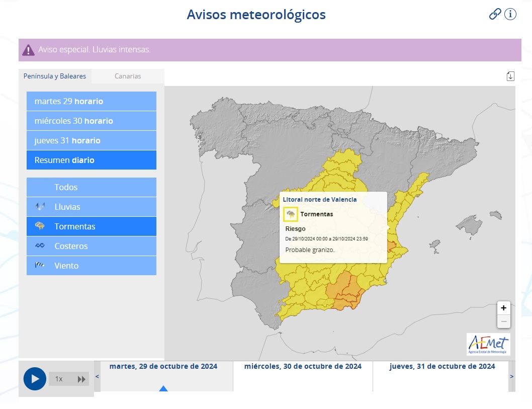
Task: Open the information icon
Action: (x=510, y=14)
